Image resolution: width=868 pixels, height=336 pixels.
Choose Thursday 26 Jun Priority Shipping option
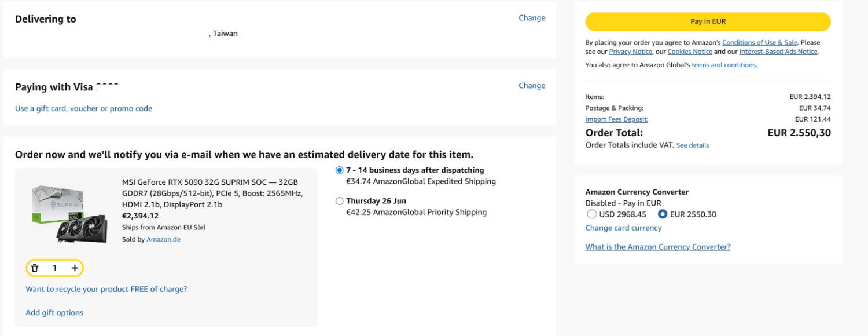point(339,201)
